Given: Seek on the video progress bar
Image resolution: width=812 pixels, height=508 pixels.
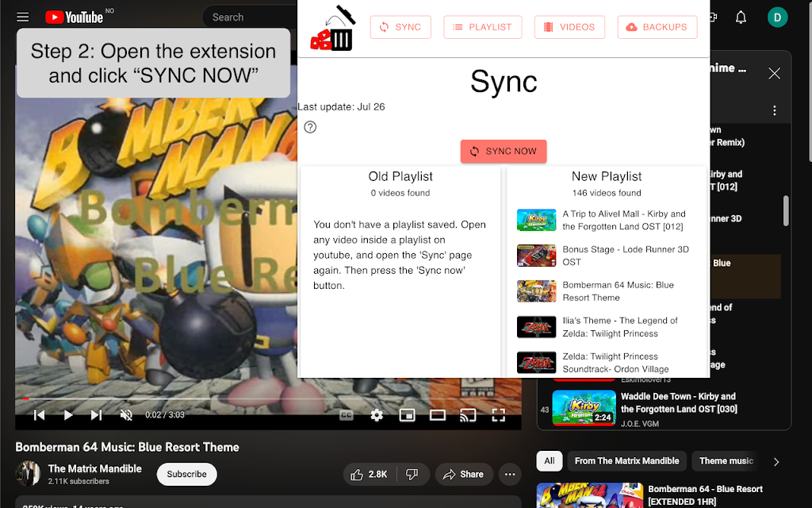Looking at the screenshot, I should click(x=268, y=398).
